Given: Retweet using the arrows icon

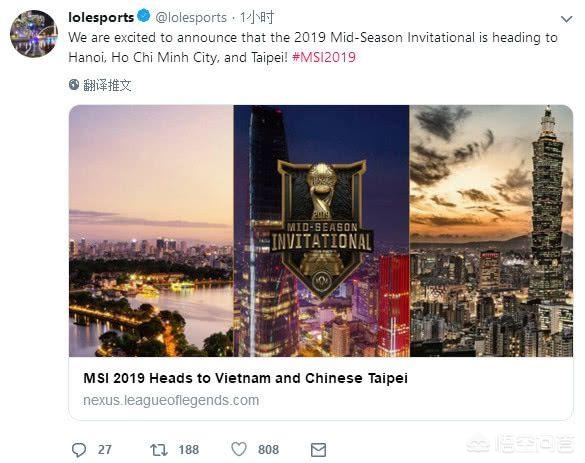Looking at the screenshot, I should [159, 450].
